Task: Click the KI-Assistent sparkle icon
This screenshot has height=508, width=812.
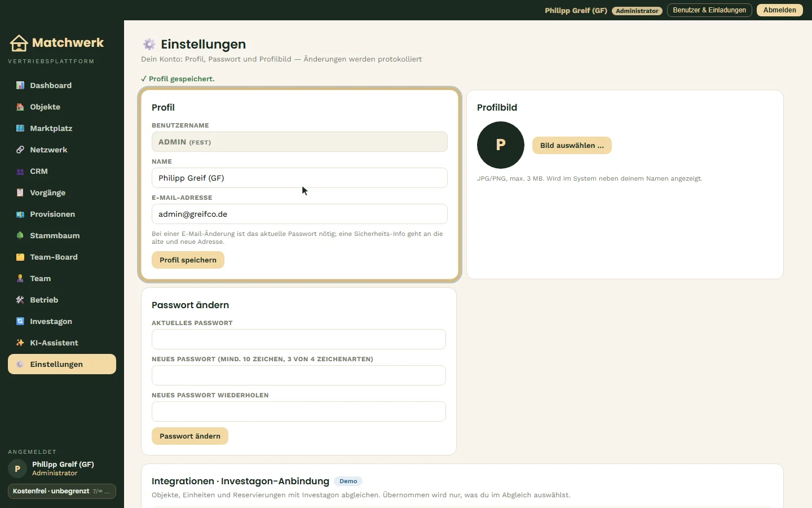Action: coord(20,343)
